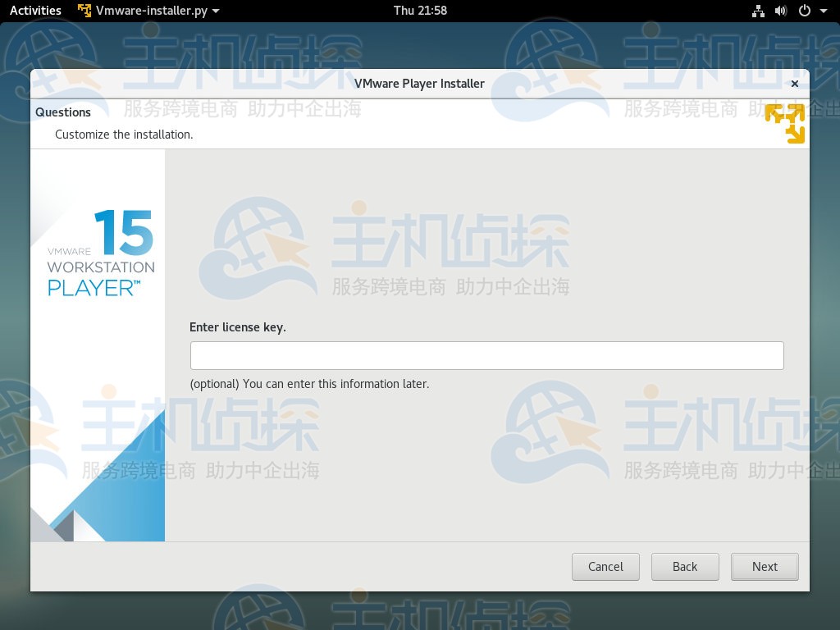The image size is (840, 630).
Task: Click the volume speaker icon in top bar
Action: tap(778, 11)
